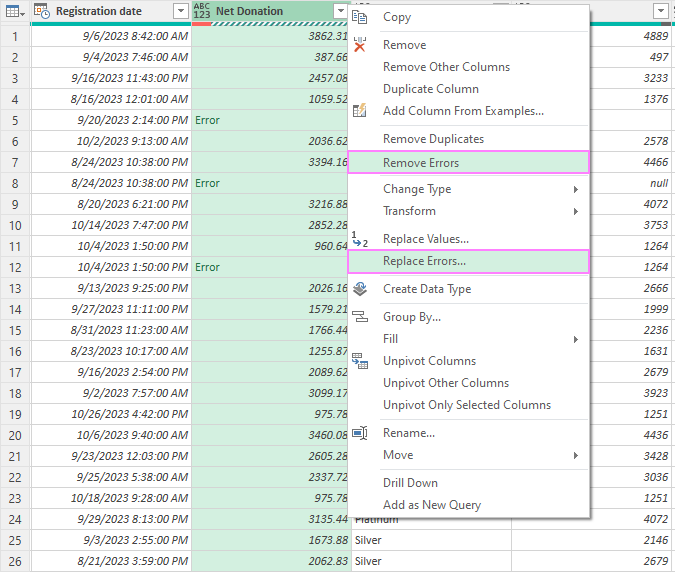Choose Unpivot Columns

click(468, 361)
